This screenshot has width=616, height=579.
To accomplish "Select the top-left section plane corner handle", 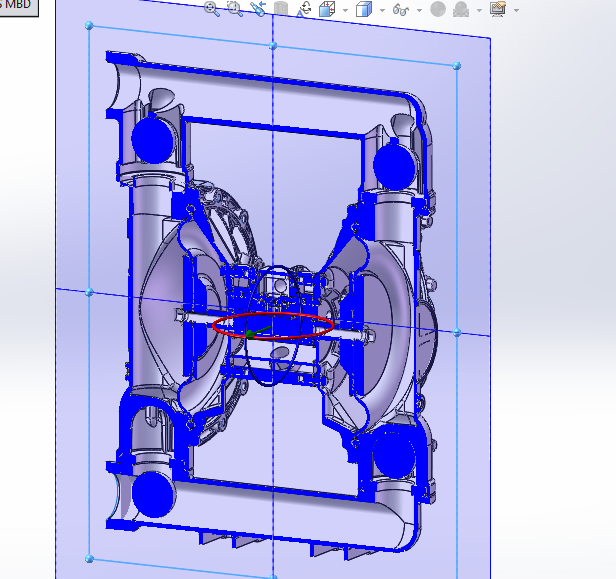I will coord(89,26).
